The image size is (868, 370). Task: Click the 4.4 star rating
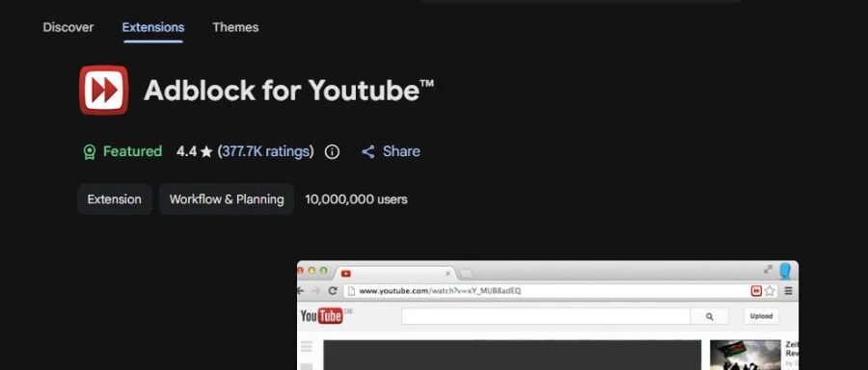coord(194,151)
